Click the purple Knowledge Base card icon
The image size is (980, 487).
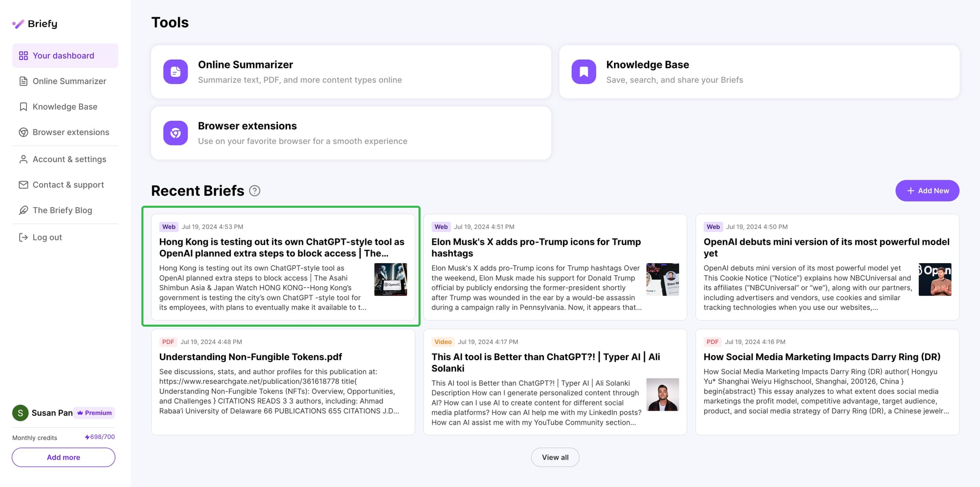click(x=584, y=72)
